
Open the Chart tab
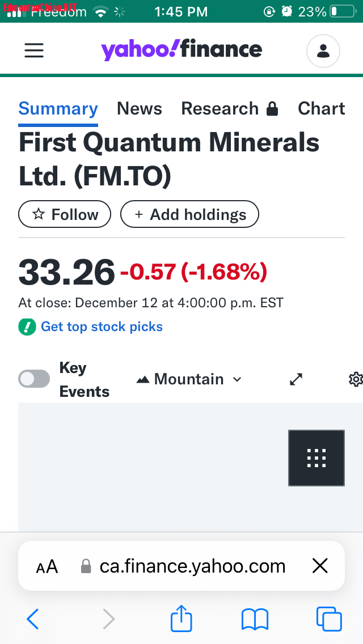321,109
